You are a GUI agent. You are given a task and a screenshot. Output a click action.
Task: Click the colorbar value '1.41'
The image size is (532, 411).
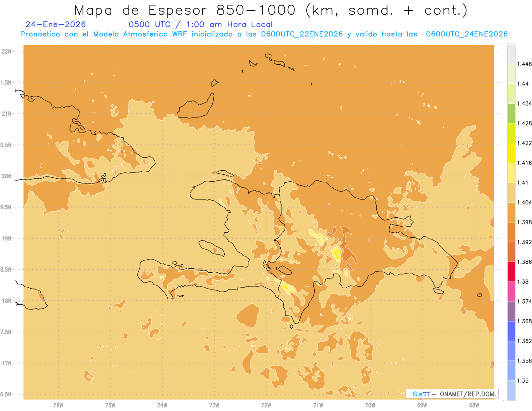[524, 183]
